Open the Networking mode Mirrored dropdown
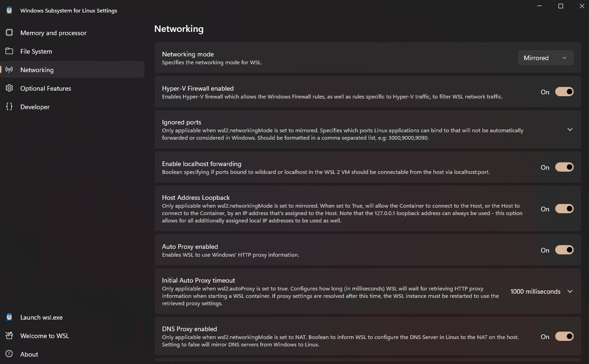This screenshot has width=589, height=364. click(x=546, y=58)
